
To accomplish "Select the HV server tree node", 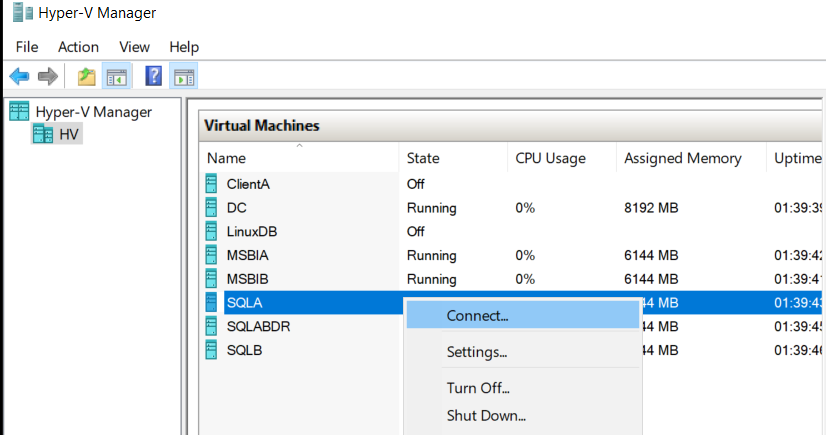I will coord(68,134).
